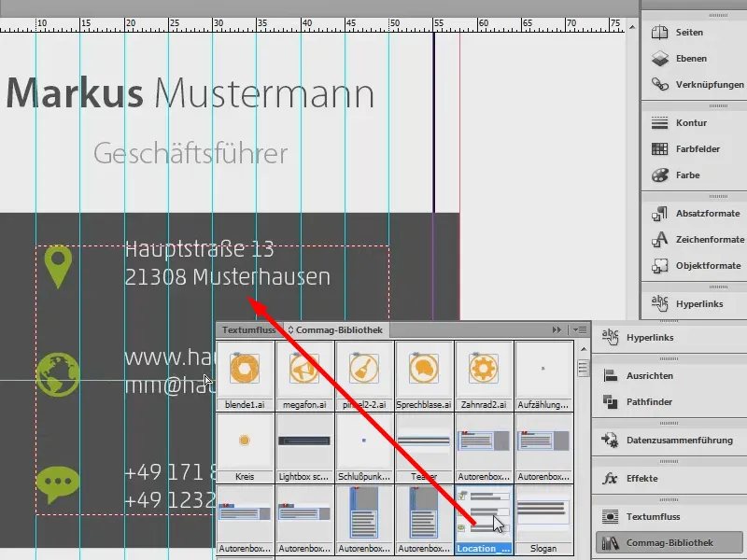Select the green location pin icon
This screenshot has width=747, height=560.
coord(58,267)
